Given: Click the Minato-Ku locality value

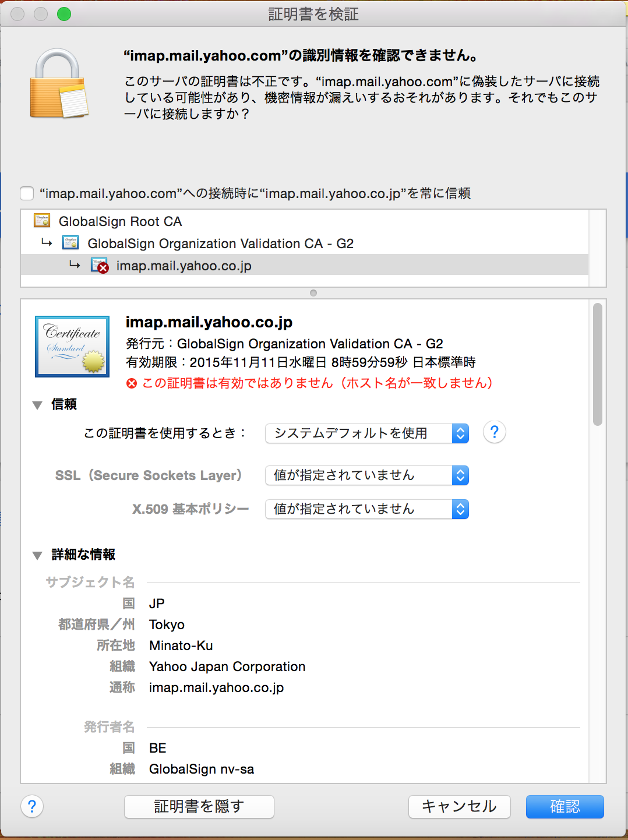Looking at the screenshot, I should click(x=181, y=645).
